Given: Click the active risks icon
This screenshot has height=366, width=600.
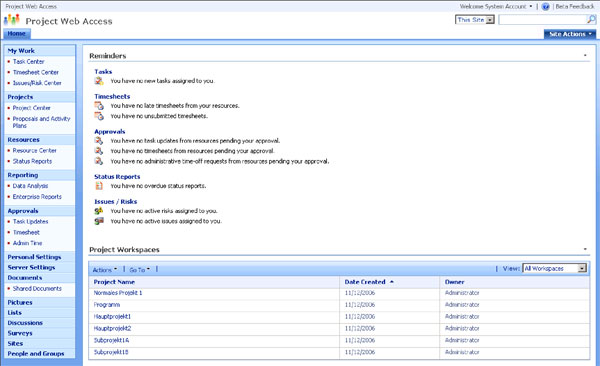Looking at the screenshot, I should point(99,211).
